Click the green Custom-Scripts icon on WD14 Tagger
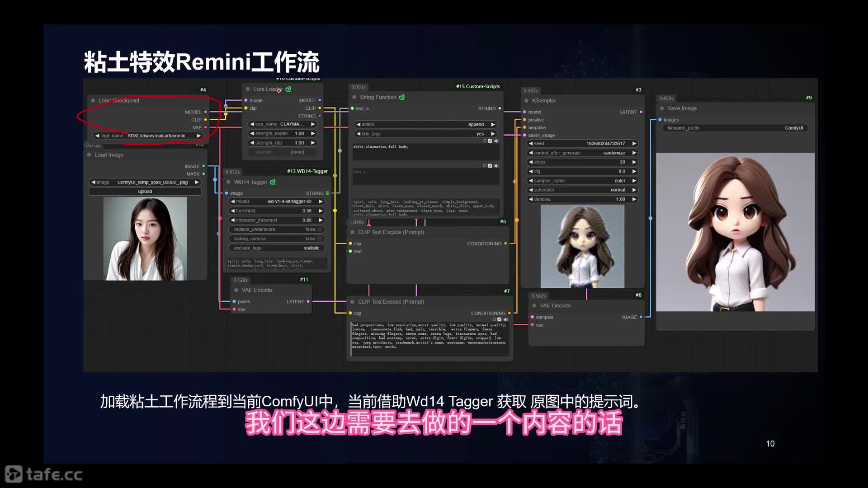Viewport: 868px width, 488px height. tap(273, 182)
